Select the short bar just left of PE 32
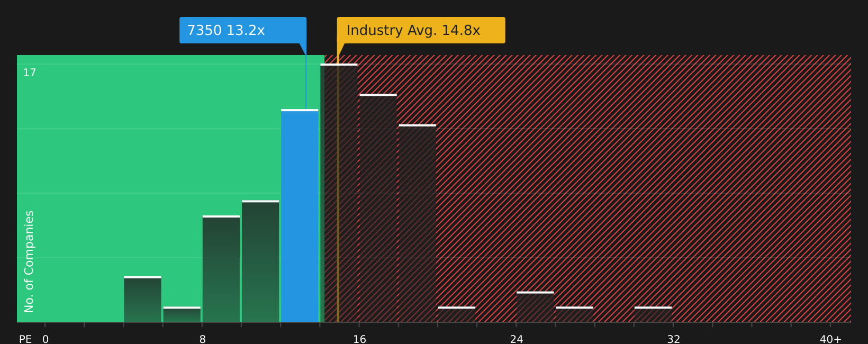The width and height of the screenshot is (868, 344). 653,314
